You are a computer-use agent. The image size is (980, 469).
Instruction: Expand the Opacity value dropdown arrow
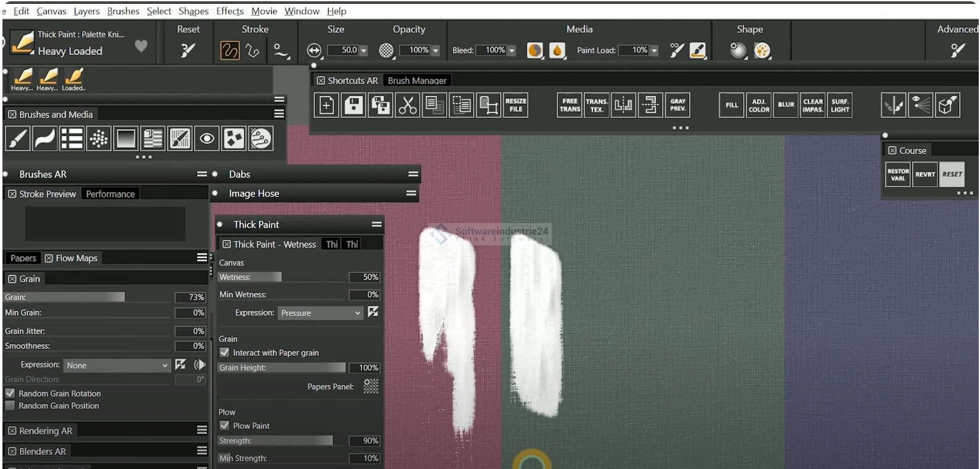(x=436, y=51)
